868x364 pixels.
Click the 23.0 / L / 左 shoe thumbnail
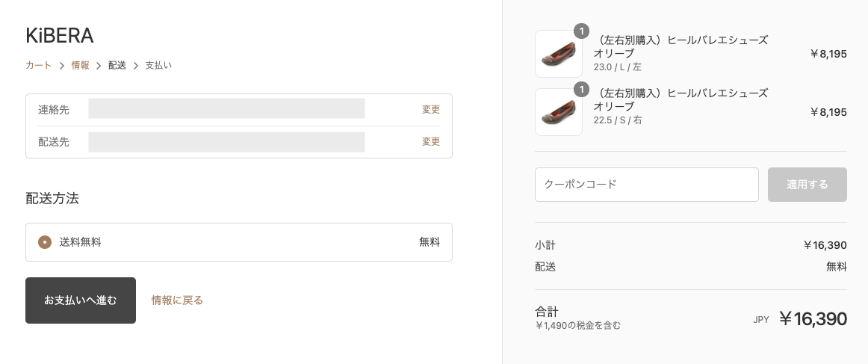click(559, 54)
